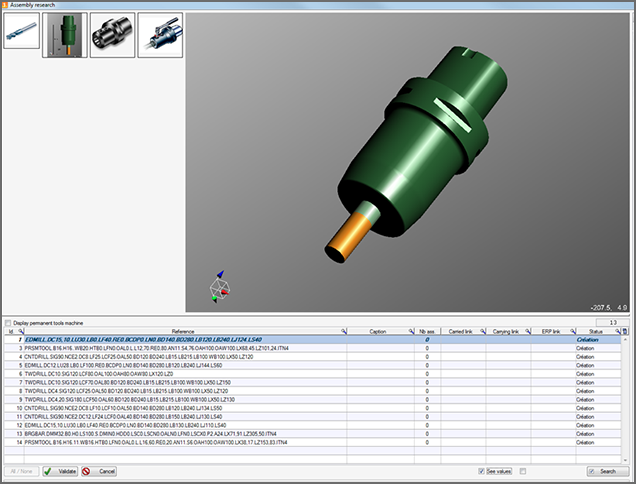Click the 3D axis orientation cube
Image resolution: width=636 pixels, height=484 pixels.
(219, 289)
